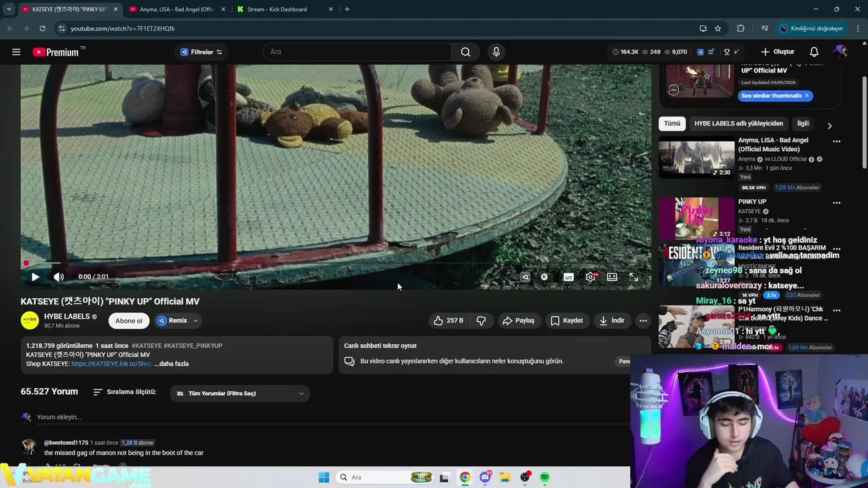Reload the page
The image size is (868, 488).
click(42, 28)
